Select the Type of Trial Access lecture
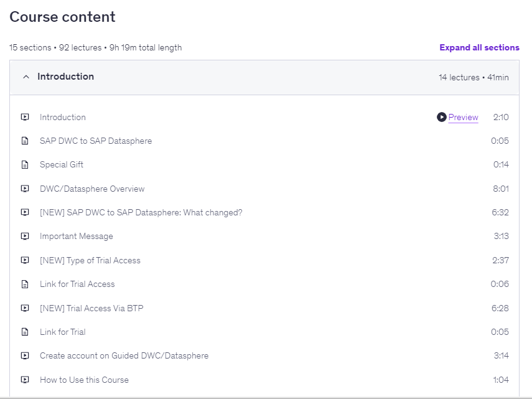The image size is (532, 399). [90, 260]
